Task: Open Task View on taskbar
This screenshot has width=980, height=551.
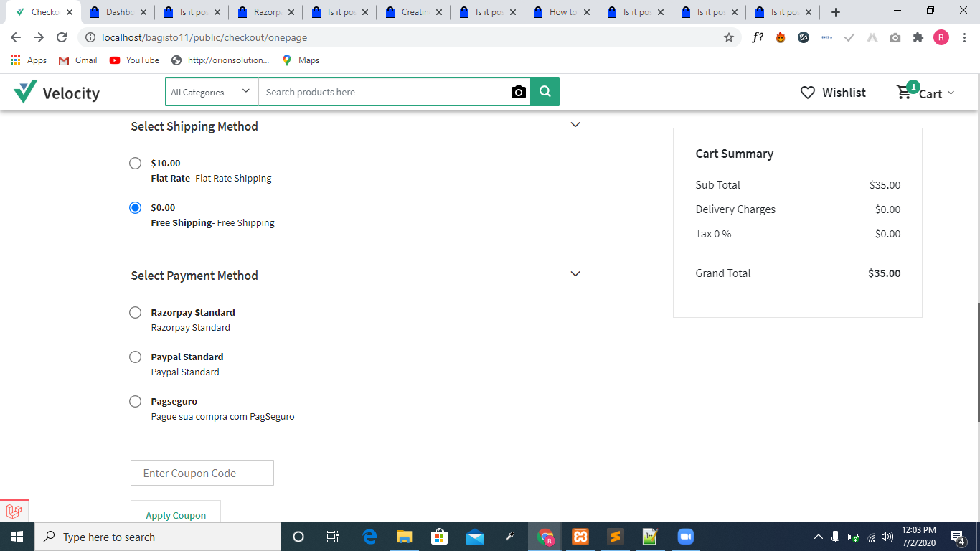Action: (333, 537)
